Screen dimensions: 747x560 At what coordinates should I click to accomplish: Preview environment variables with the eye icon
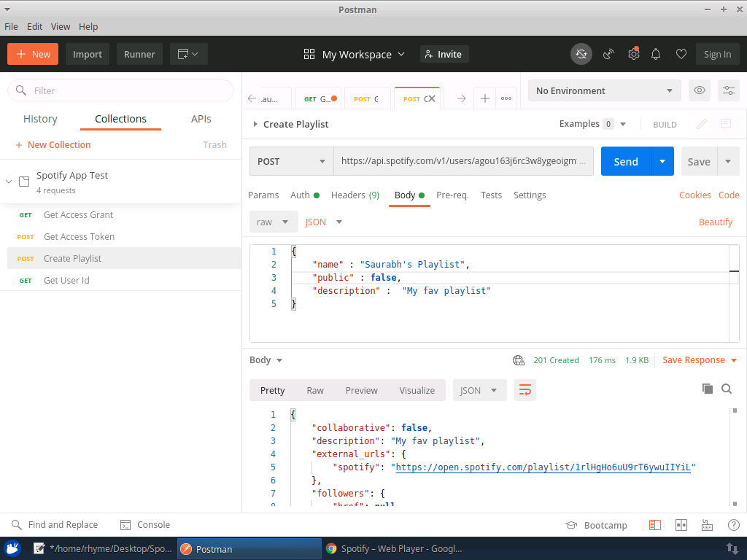click(x=699, y=90)
